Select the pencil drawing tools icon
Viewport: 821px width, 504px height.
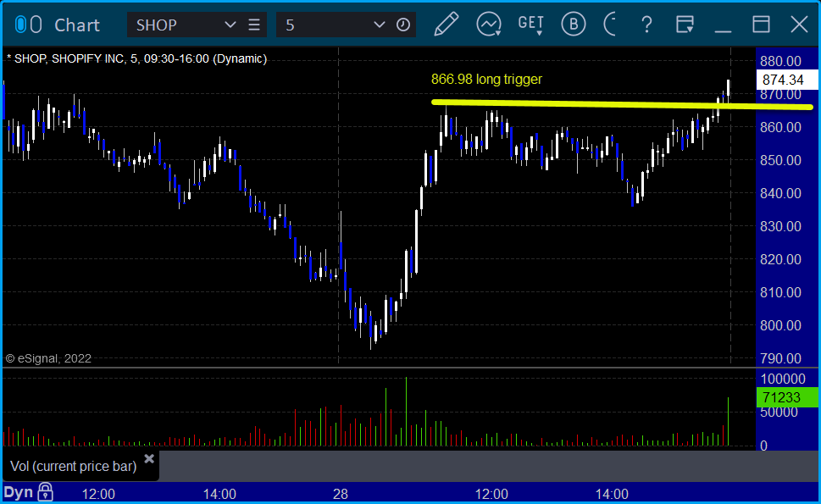[447, 24]
